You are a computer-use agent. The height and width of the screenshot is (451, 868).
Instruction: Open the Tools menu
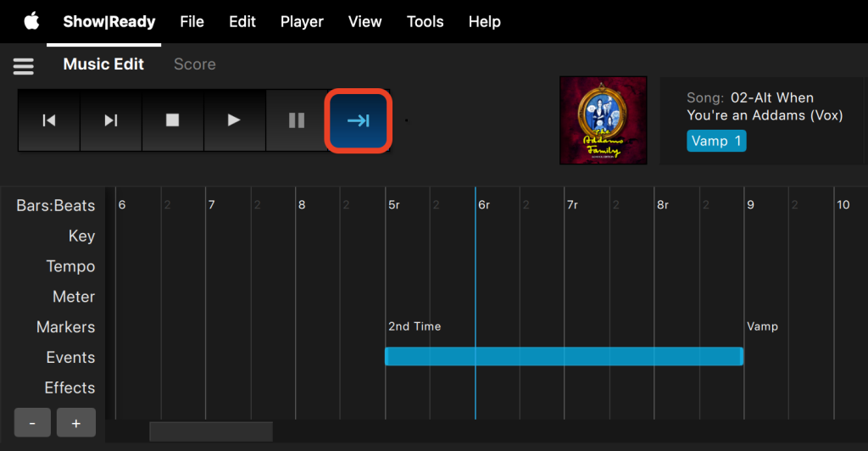[425, 21]
